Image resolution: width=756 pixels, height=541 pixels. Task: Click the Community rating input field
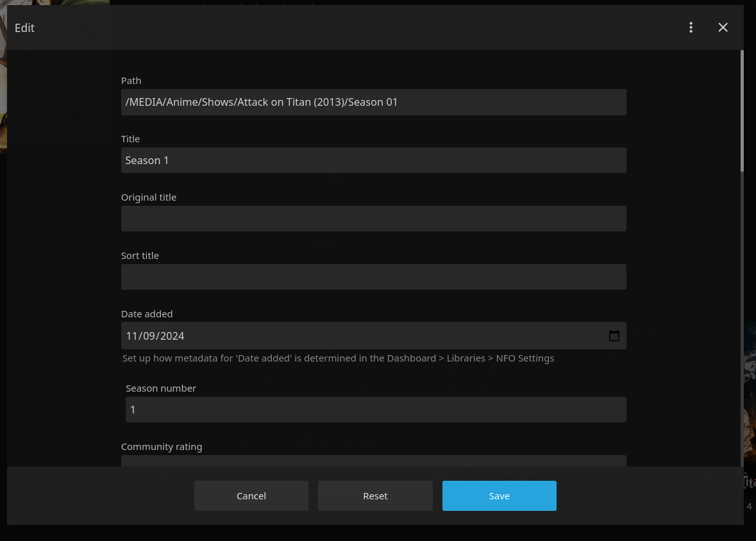click(x=373, y=461)
